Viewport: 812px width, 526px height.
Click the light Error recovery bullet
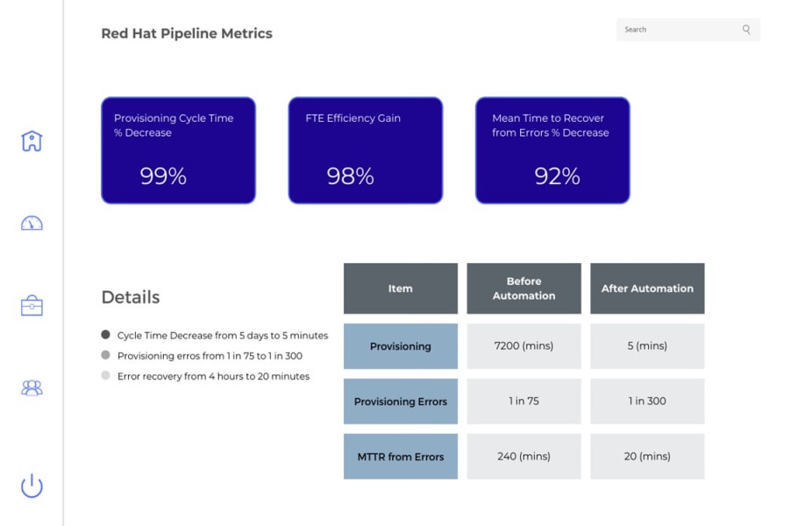click(106, 376)
